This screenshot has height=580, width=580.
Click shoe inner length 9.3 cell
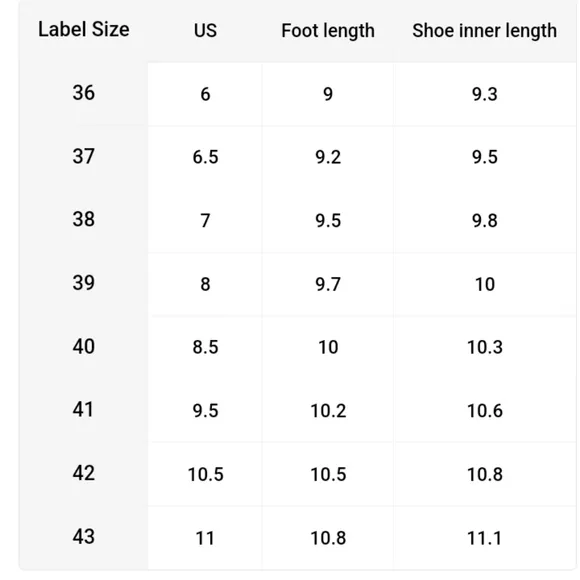pos(485,94)
